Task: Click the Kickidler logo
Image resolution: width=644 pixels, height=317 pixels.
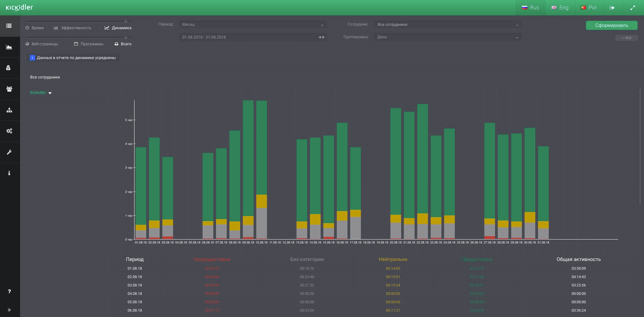Action: [x=19, y=7]
